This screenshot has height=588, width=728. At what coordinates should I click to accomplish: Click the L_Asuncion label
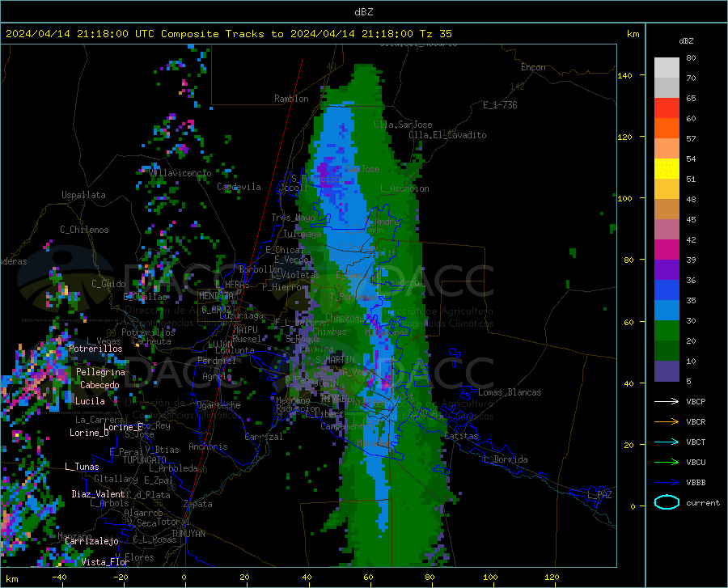[x=404, y=188]
